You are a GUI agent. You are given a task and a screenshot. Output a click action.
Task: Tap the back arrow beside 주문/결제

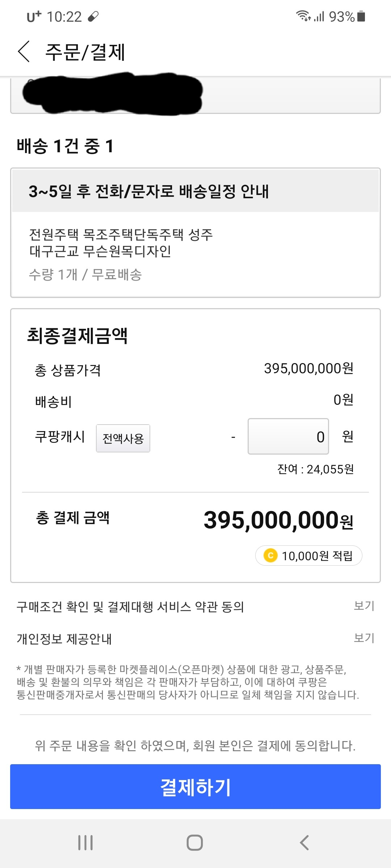pos(24,52)
